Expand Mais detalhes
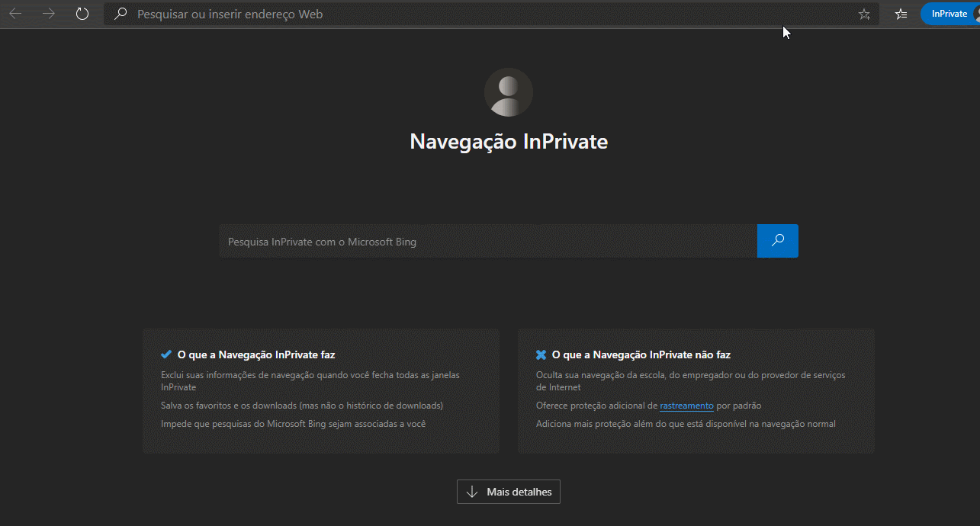The width and height of the screenshot is (980, 526). pyautogui.click(x=509, y=492)
